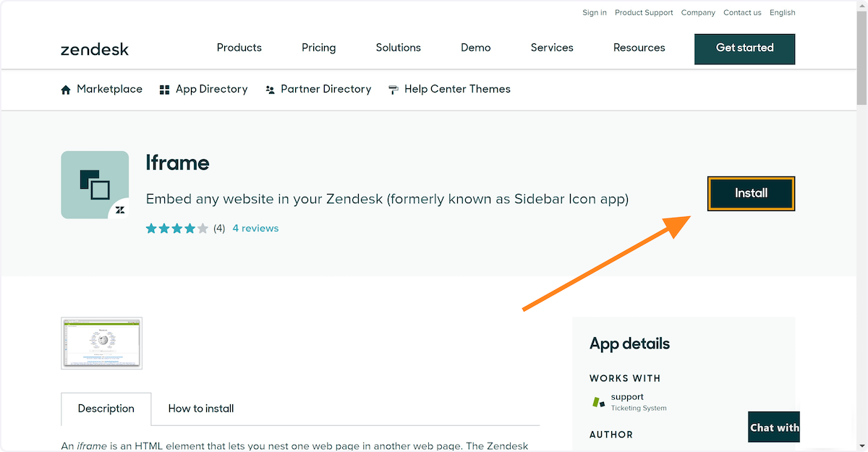The image size is (868, 452).
Task: Open the Chat with widget button
Action: pos(774,427)
